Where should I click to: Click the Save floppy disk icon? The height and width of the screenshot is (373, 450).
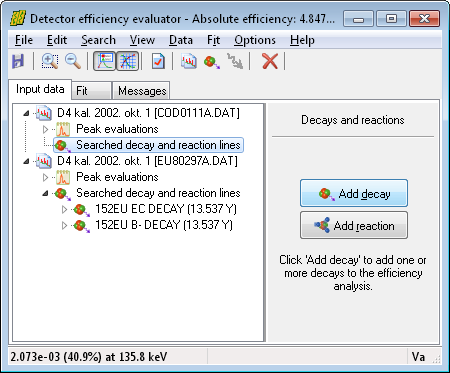18,61
